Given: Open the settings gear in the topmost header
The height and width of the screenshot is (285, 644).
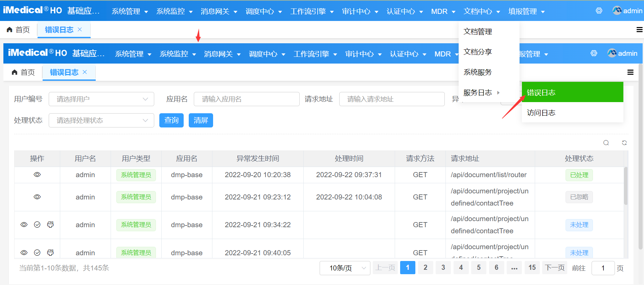Looking at the screenshot, I should click(x=599, y=11).
